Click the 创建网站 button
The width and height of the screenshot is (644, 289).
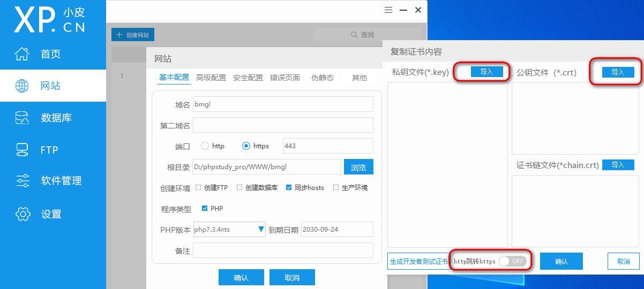(x=133, y=35)
